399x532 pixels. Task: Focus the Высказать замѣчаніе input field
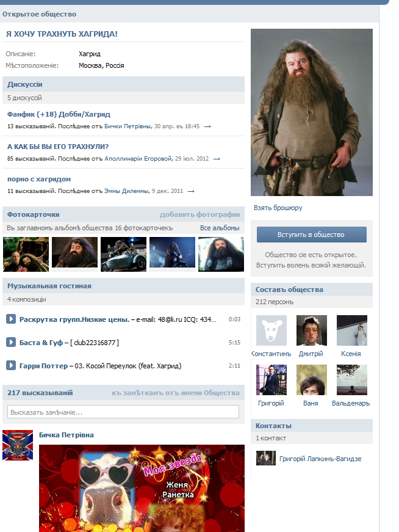[123, 412]
